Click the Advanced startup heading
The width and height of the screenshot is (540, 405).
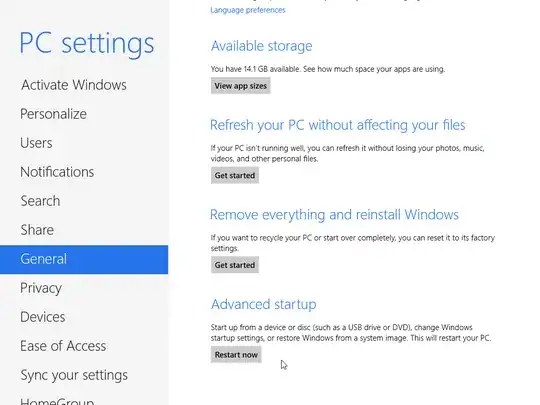coord(263,304)
